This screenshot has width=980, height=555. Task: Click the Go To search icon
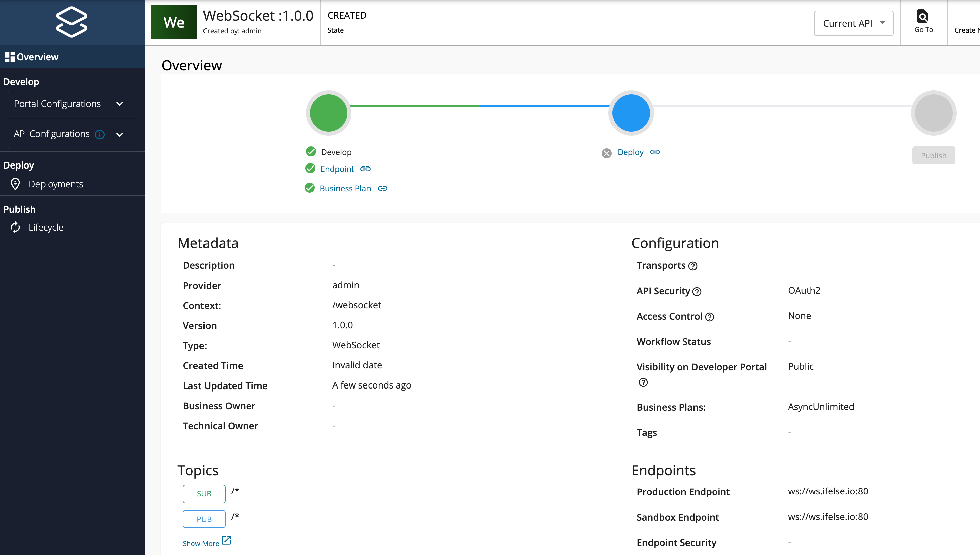tap(923, 16)
